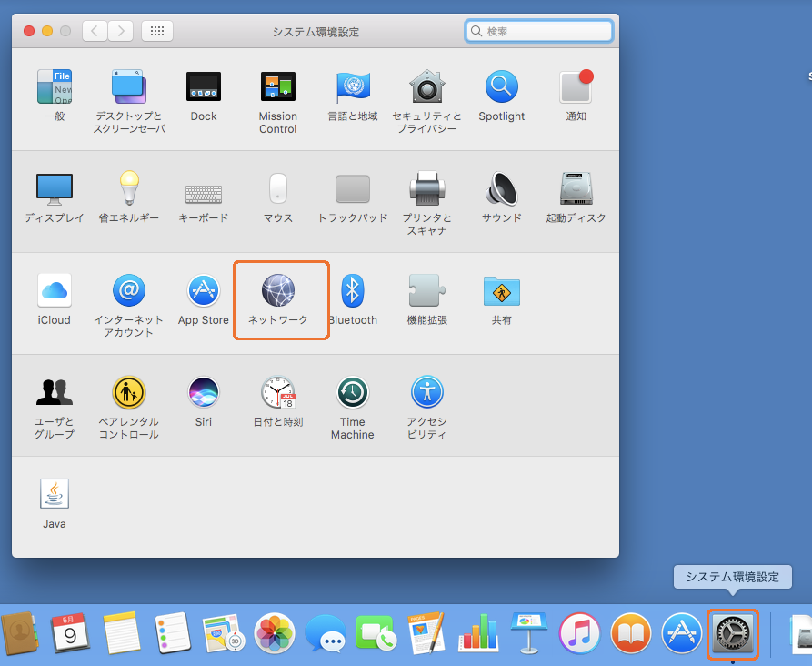Open Pages from the Dock
The height and width of the screenshot is (666, 812).
point(426,633)
